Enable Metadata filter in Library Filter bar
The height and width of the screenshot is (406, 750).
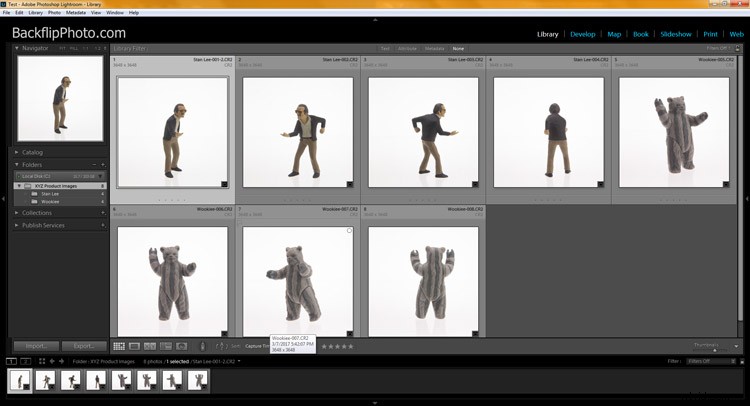(434, 48)
